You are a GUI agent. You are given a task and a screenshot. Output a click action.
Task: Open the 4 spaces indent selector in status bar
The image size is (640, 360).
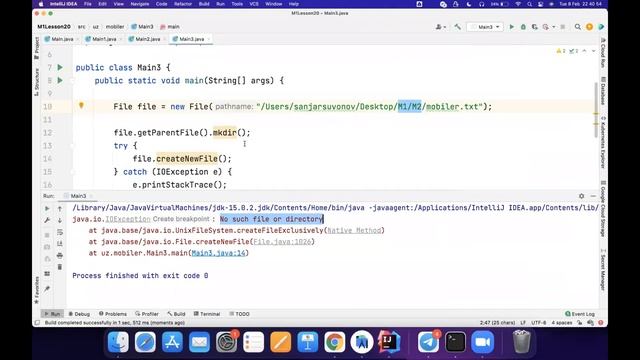[x=562, y=323]
